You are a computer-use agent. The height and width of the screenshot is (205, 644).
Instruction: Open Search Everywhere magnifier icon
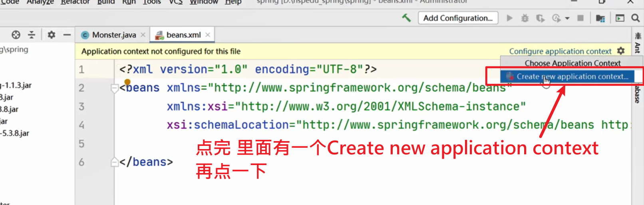(635, 18)
